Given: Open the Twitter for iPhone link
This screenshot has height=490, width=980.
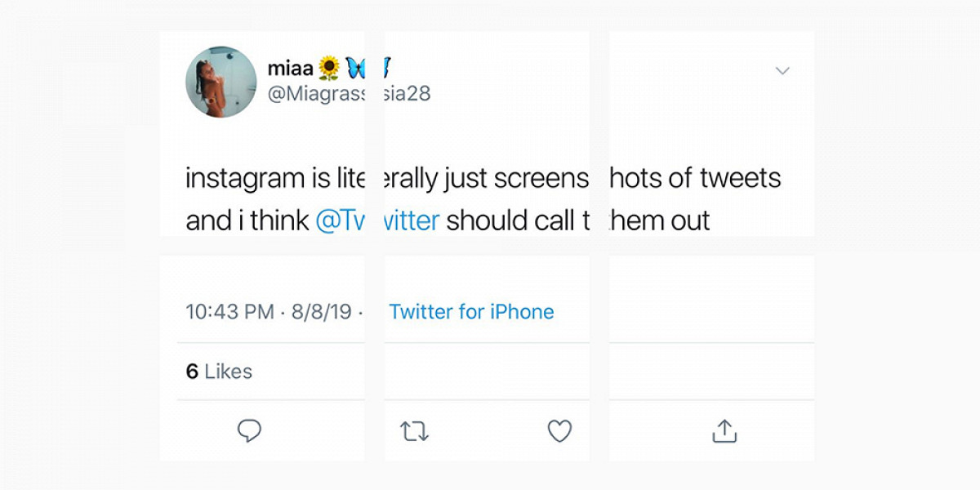Looking at the screenshot, I should coord(471,312).
